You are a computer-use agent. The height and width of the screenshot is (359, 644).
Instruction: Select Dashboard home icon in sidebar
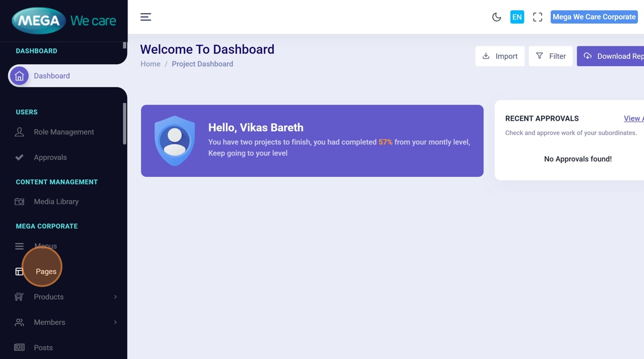tap(19, 76)
